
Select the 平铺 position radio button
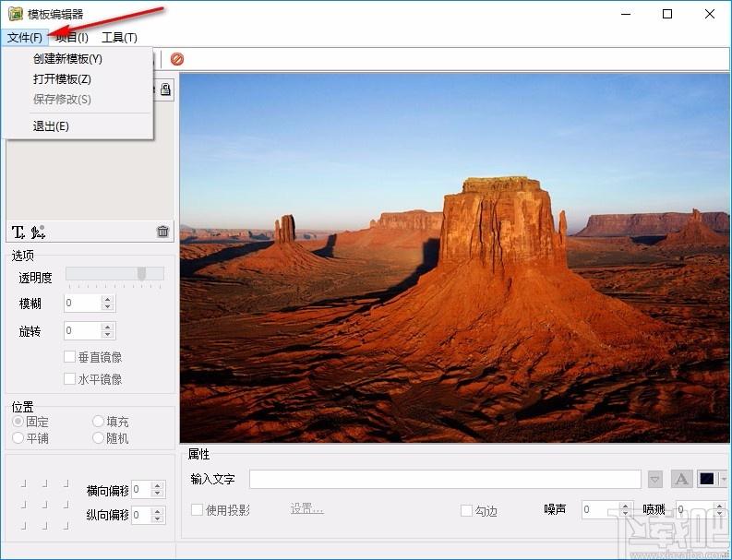click(x=18, y=438)
